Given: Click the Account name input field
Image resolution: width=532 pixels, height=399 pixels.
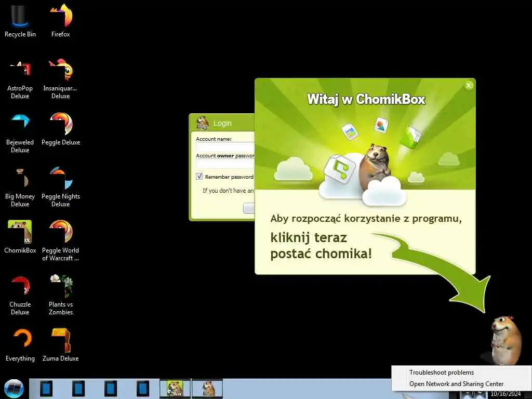Looking at the screenshot, I should tap(225, 147).
